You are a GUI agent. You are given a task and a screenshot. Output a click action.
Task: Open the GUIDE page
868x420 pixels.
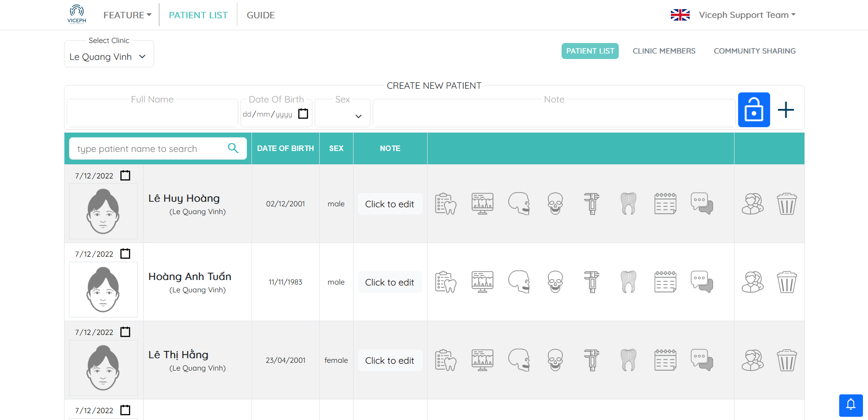261,15
